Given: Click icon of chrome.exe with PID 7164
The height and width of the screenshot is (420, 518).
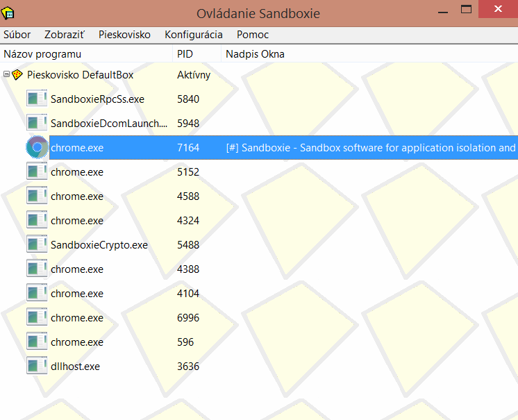Looking at the screenshot, I should pos(37,147).
